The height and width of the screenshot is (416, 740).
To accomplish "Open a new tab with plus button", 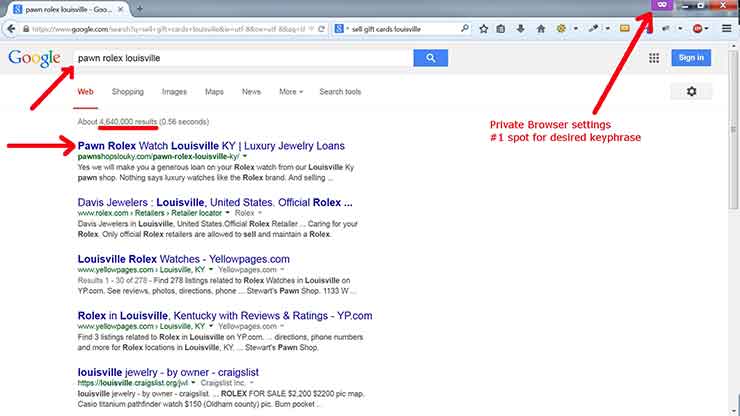I will (x=140, y=9).
